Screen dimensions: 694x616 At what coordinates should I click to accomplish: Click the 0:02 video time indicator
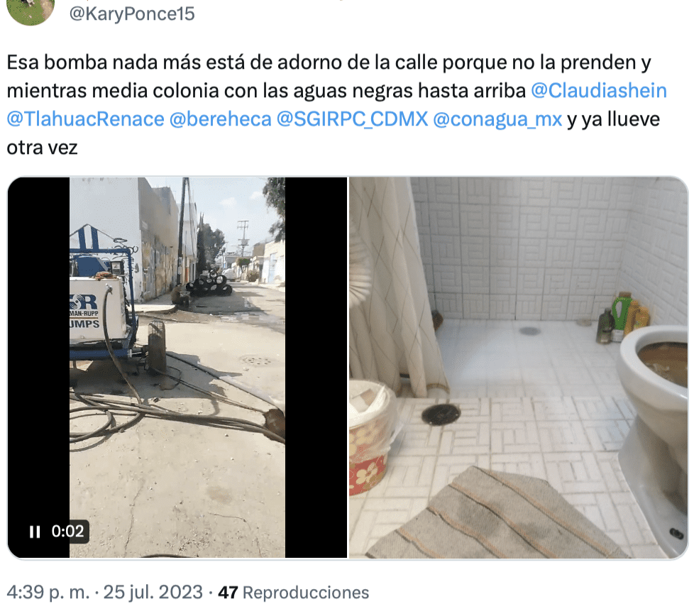click(67, 531)
